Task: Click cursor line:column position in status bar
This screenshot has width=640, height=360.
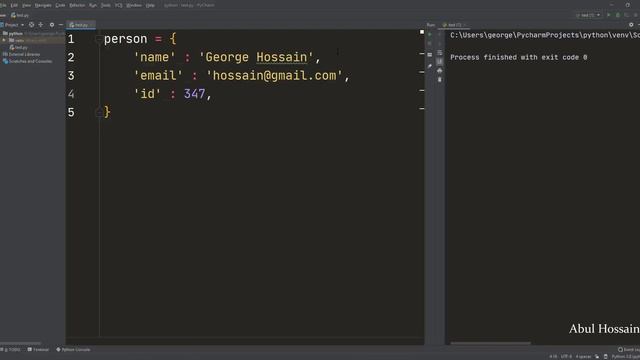Action: (553, 357)
